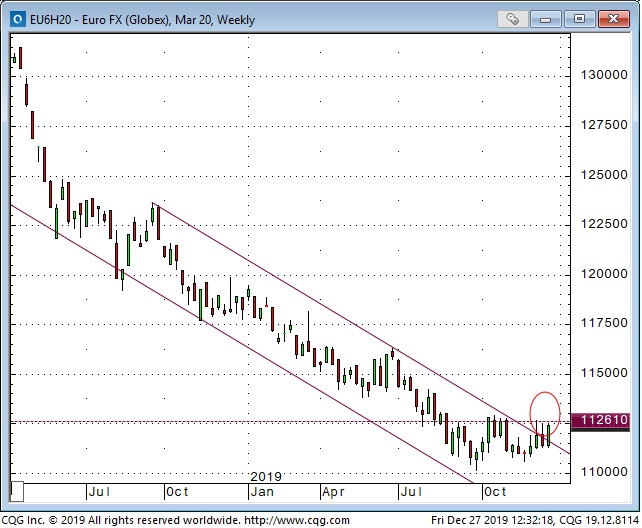Click the CQG Inc. copyright text

click(121, 520)
